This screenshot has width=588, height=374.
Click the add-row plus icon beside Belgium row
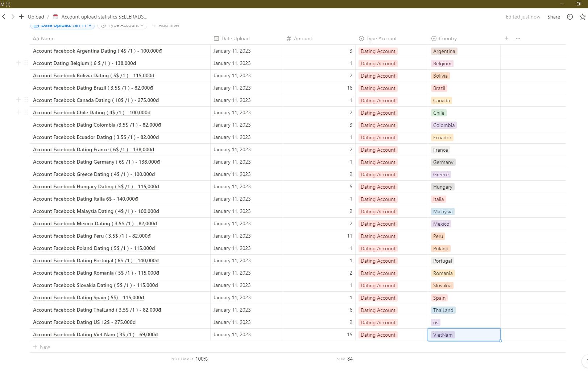pos(18,63)
